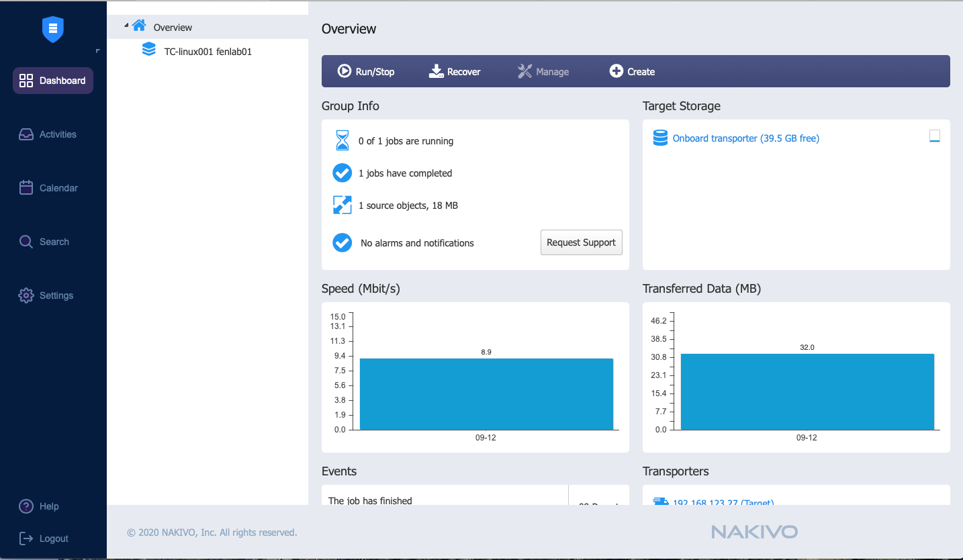Open the 192.168.123.27 transporter link
Screen dimensions: 963x560
pos(723,502)
